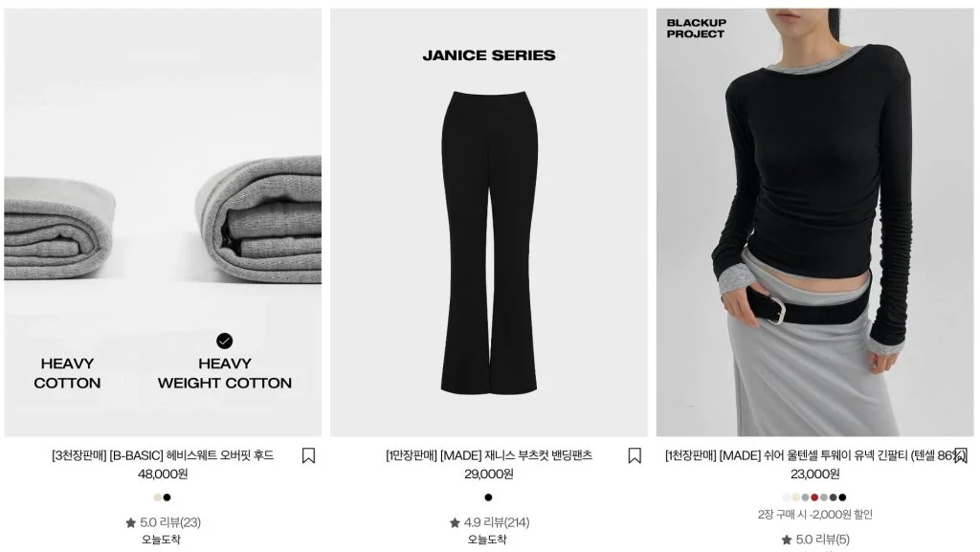Open the hoodie heavy cotton product image

(x=163, y=222)
